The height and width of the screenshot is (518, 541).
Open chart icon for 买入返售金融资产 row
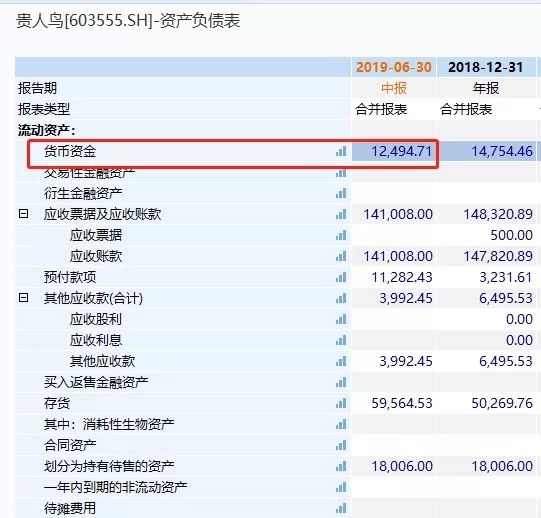pyautogui.click(x=341, y=382)
